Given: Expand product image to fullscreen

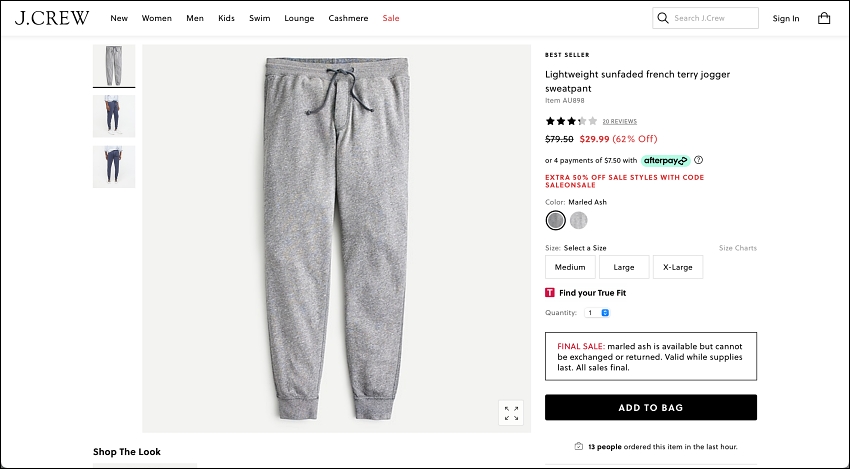Looking at the screenshot, I should pyautogui.click(x=511, y=413).
